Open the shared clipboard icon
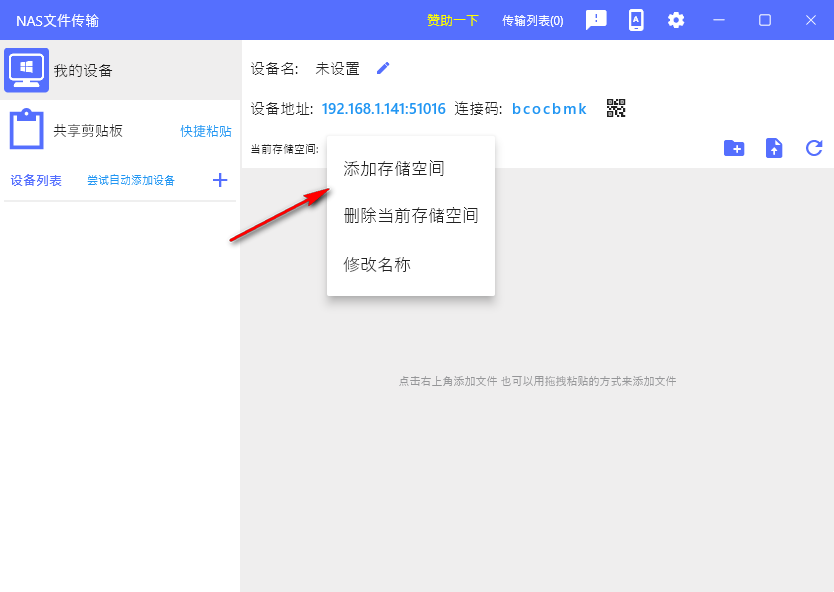This screenshot has width=834, height=592. [x=26, y=130]
